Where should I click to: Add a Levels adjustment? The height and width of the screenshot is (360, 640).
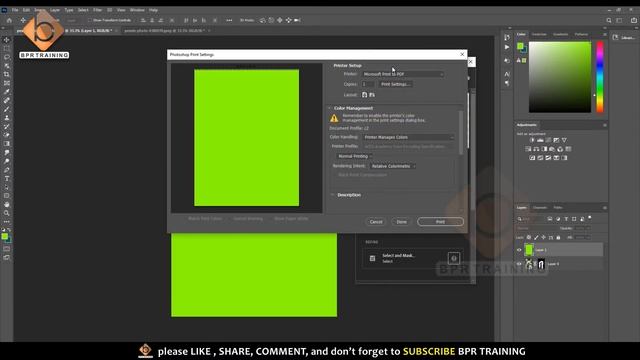tap(540, 140)
